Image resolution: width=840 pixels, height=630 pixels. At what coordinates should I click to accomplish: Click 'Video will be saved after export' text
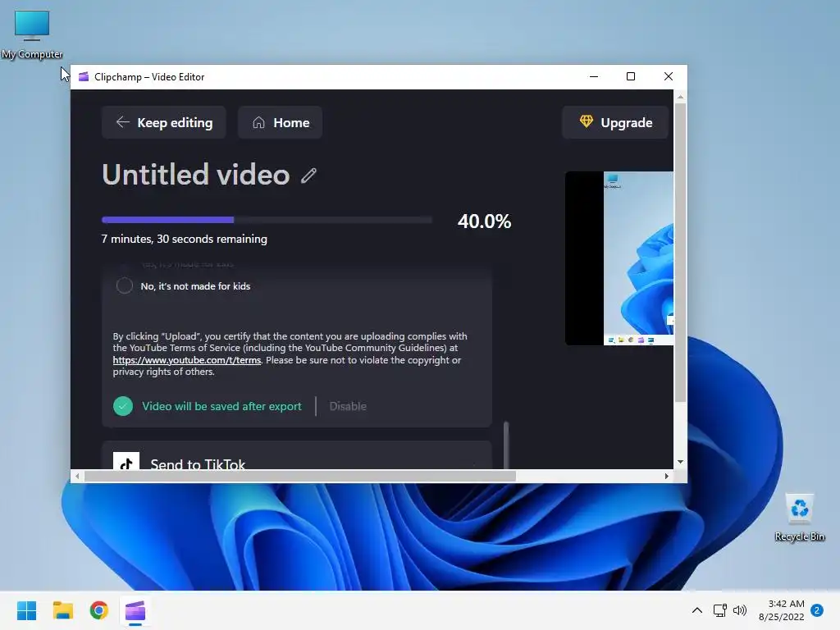221,406
